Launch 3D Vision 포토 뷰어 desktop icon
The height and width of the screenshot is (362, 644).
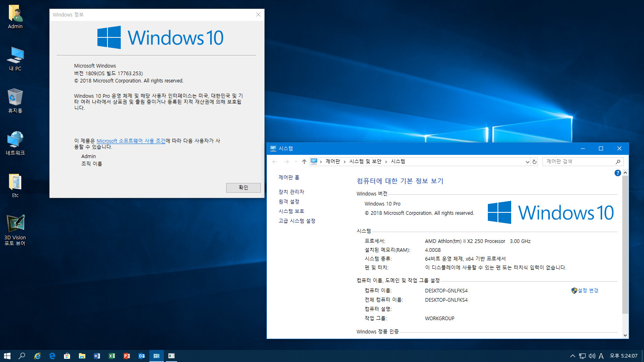click(15, 230)
